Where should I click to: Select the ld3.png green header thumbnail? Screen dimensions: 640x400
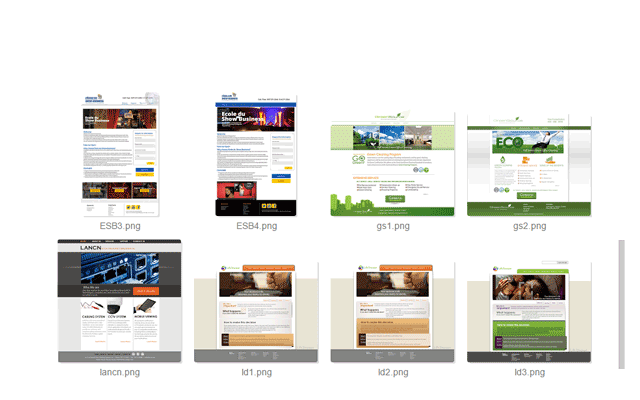528,312
